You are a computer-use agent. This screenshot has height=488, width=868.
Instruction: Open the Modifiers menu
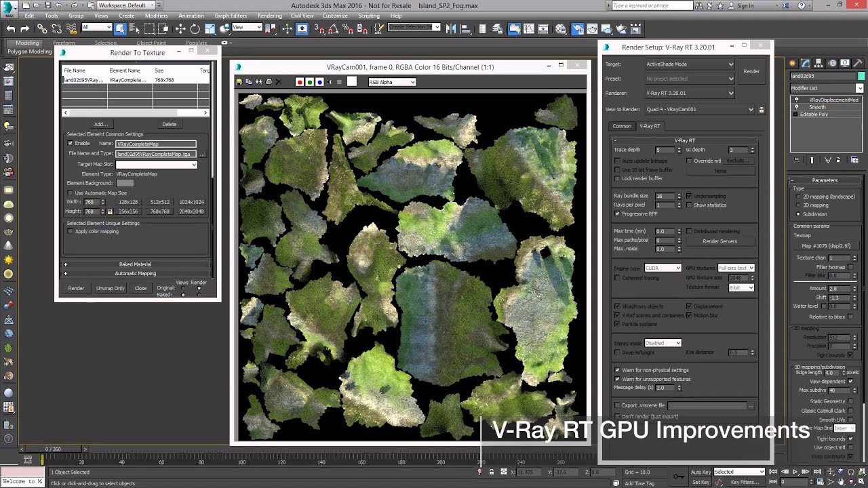156,16
